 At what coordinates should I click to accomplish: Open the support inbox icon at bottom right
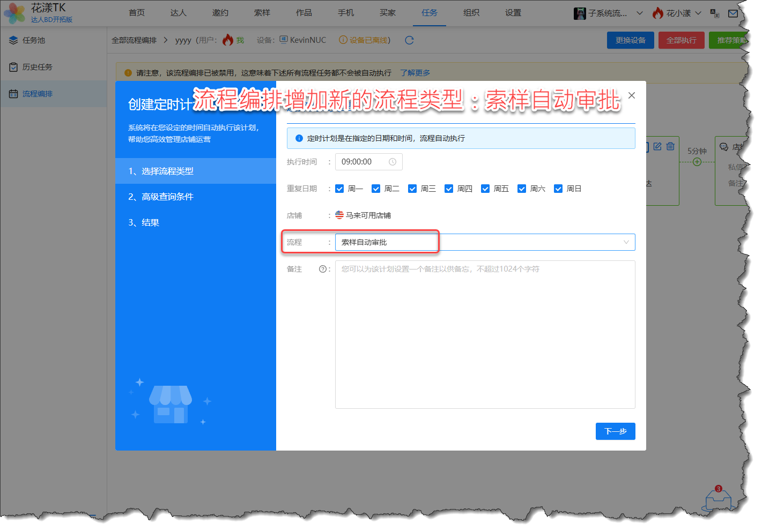point(717,500)
